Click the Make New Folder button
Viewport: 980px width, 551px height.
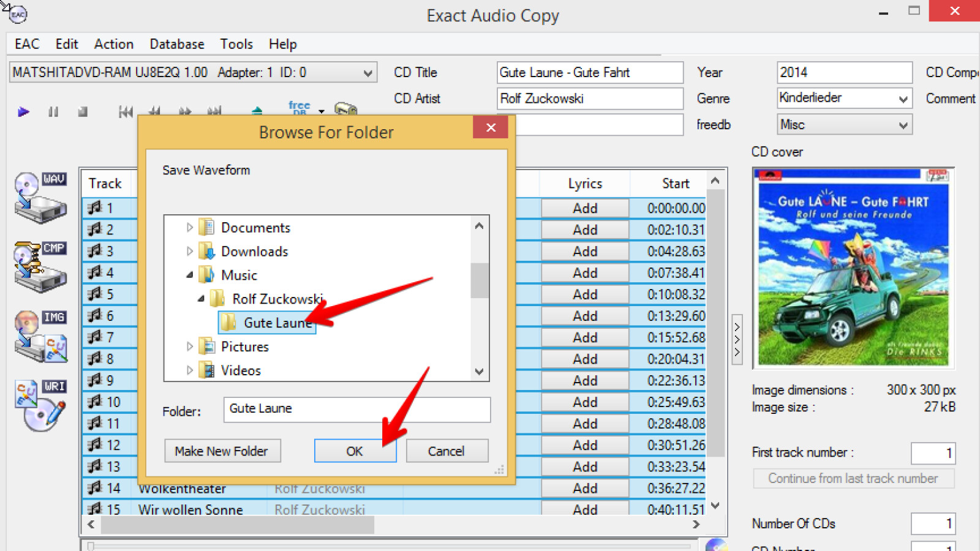222,451
